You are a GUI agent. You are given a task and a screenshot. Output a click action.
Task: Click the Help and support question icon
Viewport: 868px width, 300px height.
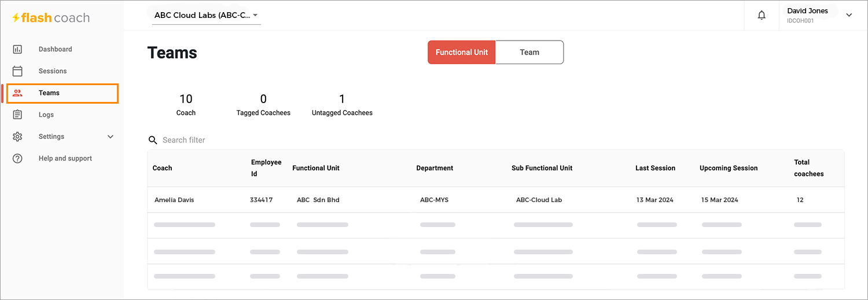click(17, 158)
